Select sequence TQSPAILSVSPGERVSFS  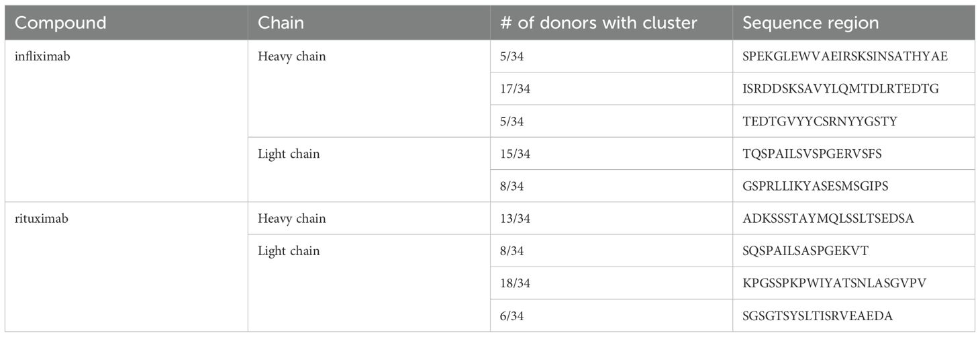(x=813, y=154)
